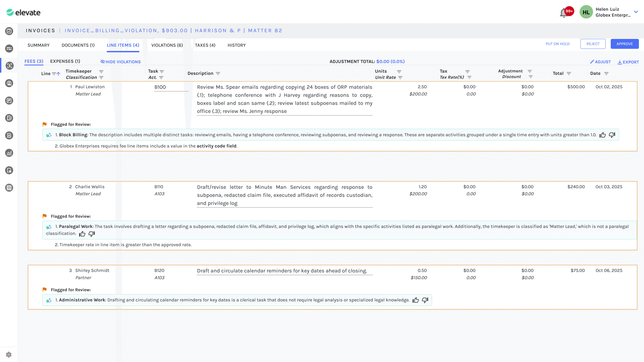Click the Approve button
The height and width of the screenshot is (362, 644).
click(624, 44)
